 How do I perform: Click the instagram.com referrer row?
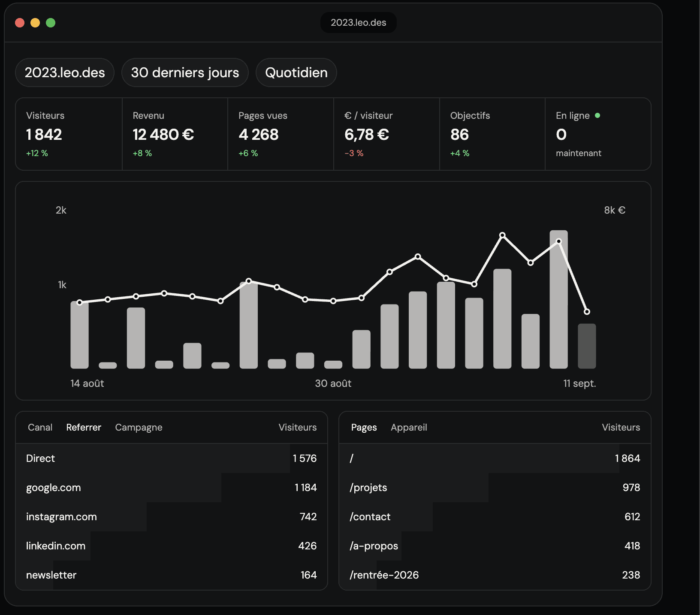click(172, 517)
